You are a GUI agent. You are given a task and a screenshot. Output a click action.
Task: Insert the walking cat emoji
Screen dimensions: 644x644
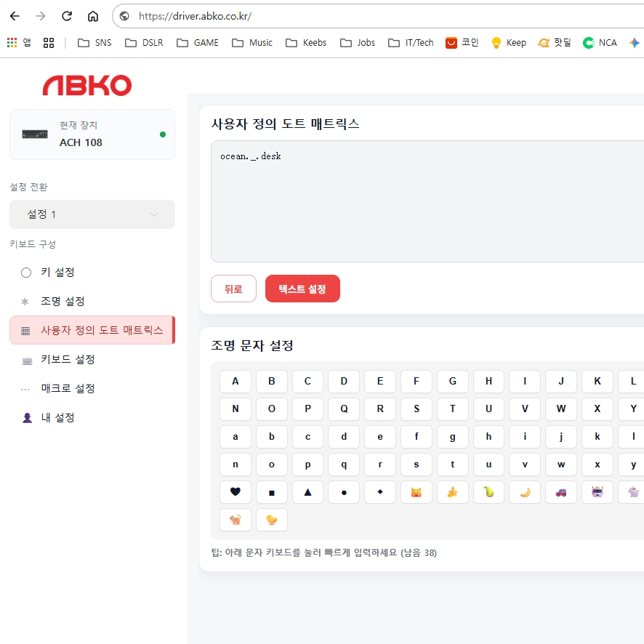tap(236, 520)
